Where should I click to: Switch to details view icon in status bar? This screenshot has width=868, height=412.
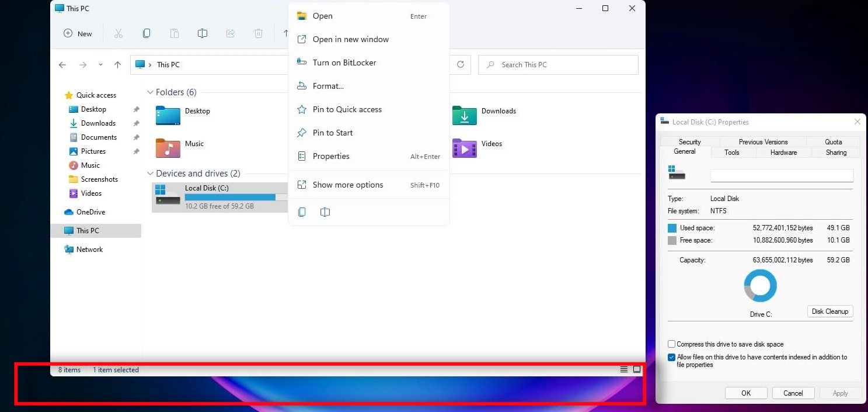624,369
